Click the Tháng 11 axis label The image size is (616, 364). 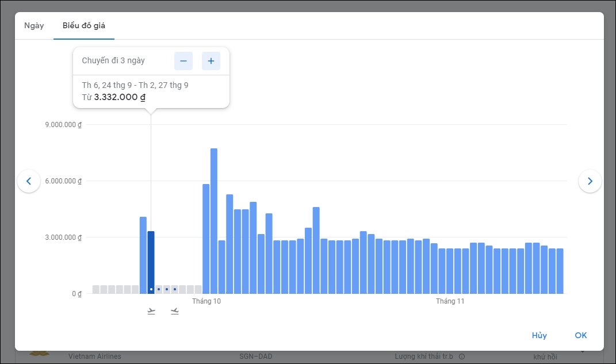point(450,301)
